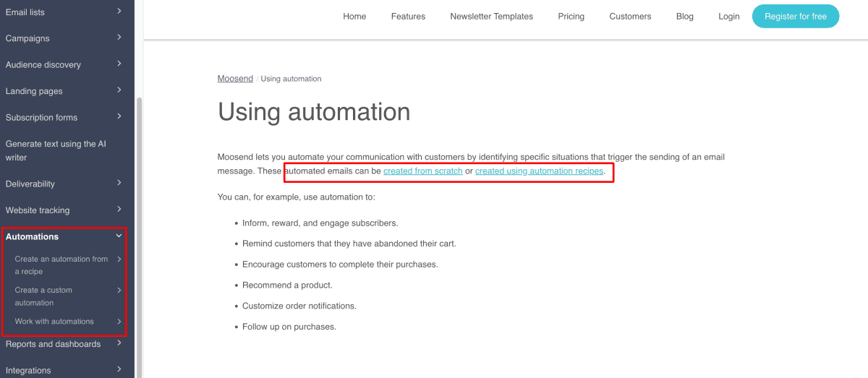Follow the 'created from scratch' link
This screenshot has width=868, height=378.
[x=422, y=171]
